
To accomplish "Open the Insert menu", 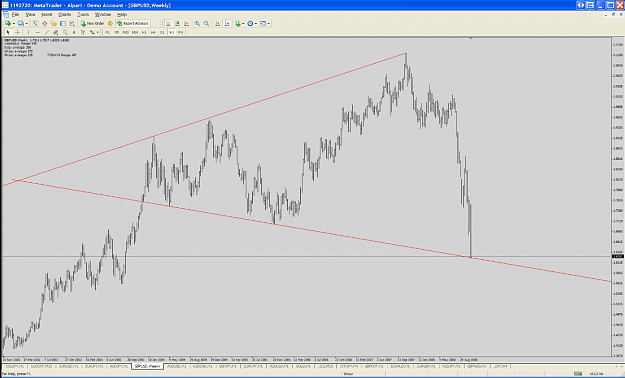I will coord(47,15).
